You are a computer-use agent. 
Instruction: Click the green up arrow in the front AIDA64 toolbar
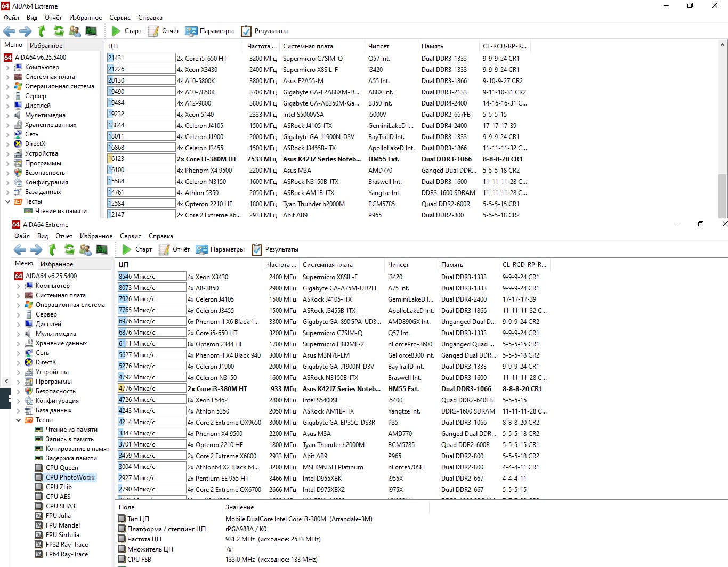pyautogui.click(x=52, y=249)
